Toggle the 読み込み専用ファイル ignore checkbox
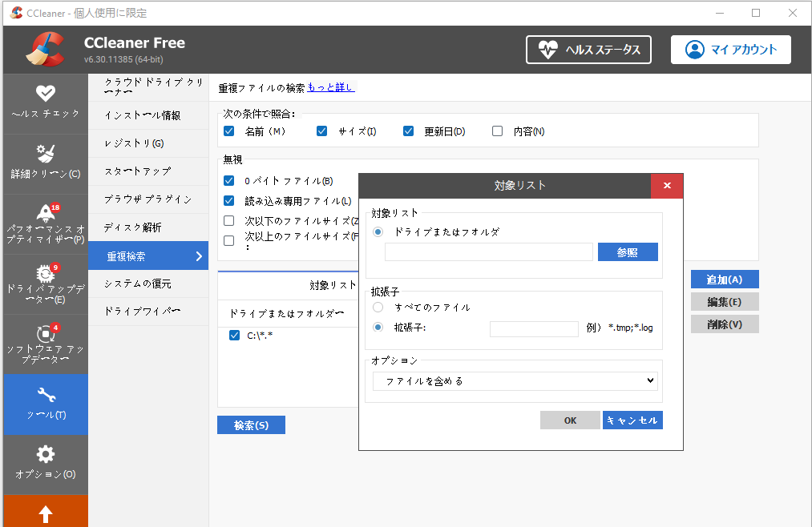812x527 pixels. coord(229,201)
